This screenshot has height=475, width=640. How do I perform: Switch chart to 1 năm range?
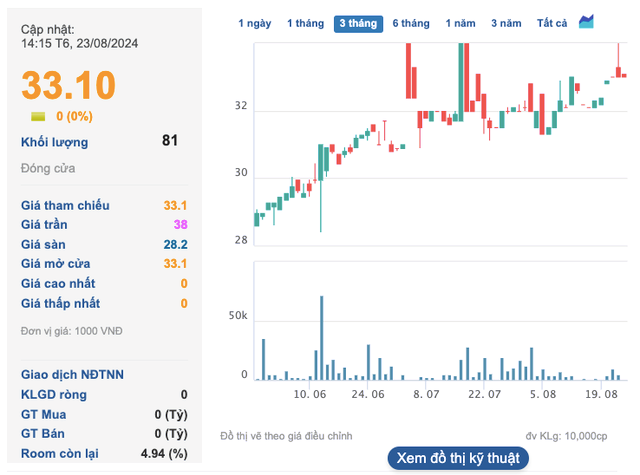point(461,23)
